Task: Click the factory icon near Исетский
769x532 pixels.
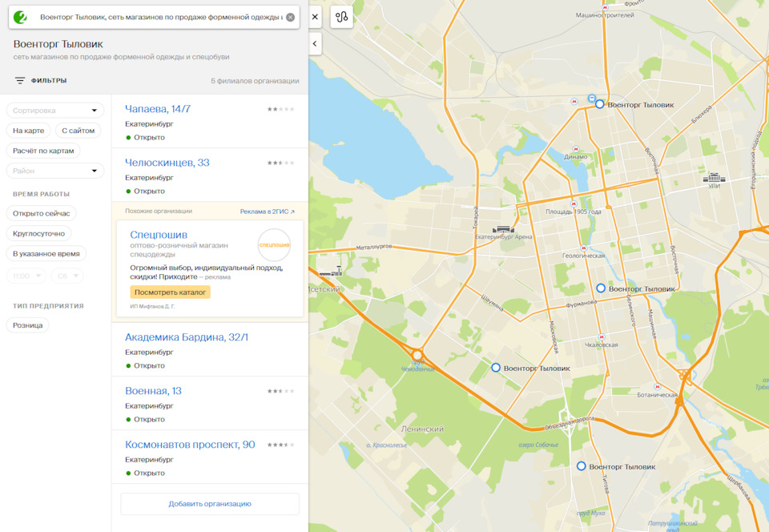Action: (x=331, y=271)
